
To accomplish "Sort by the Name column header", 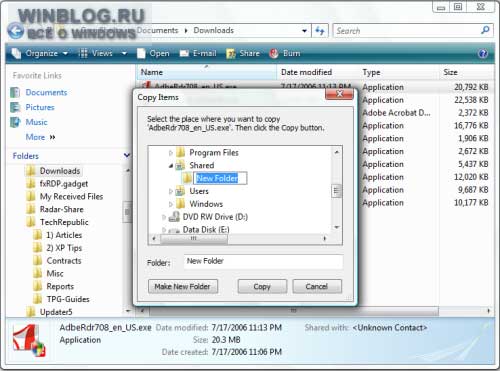I will (206, 72).
